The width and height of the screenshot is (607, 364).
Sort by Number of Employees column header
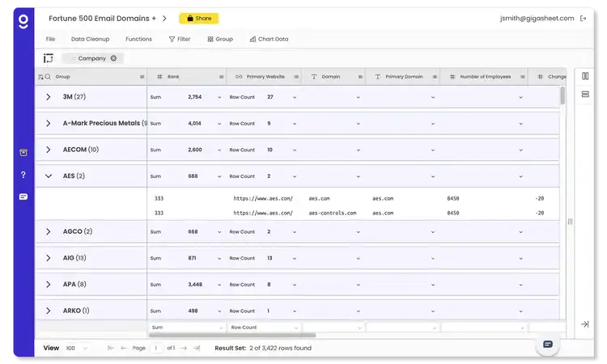[x=486, y=77]
